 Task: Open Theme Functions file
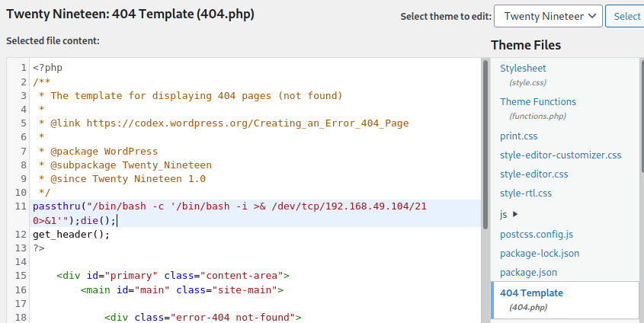(x=537, y=101)
